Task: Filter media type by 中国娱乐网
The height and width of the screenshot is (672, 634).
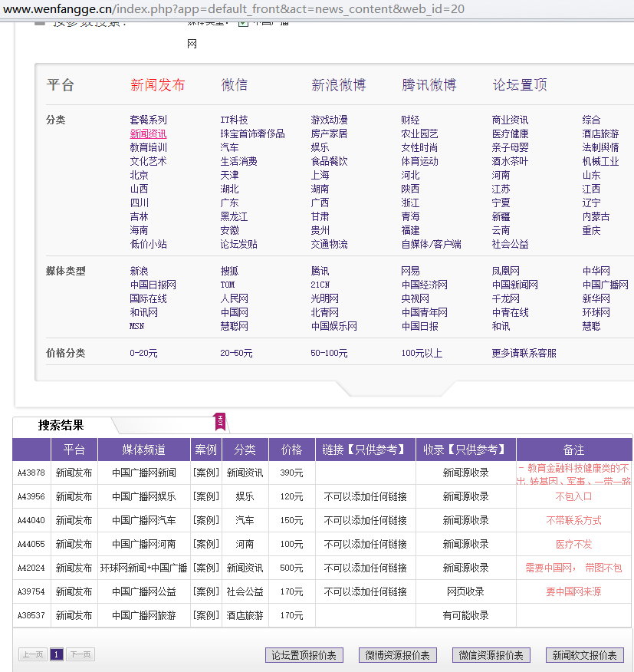Action: 333,326
